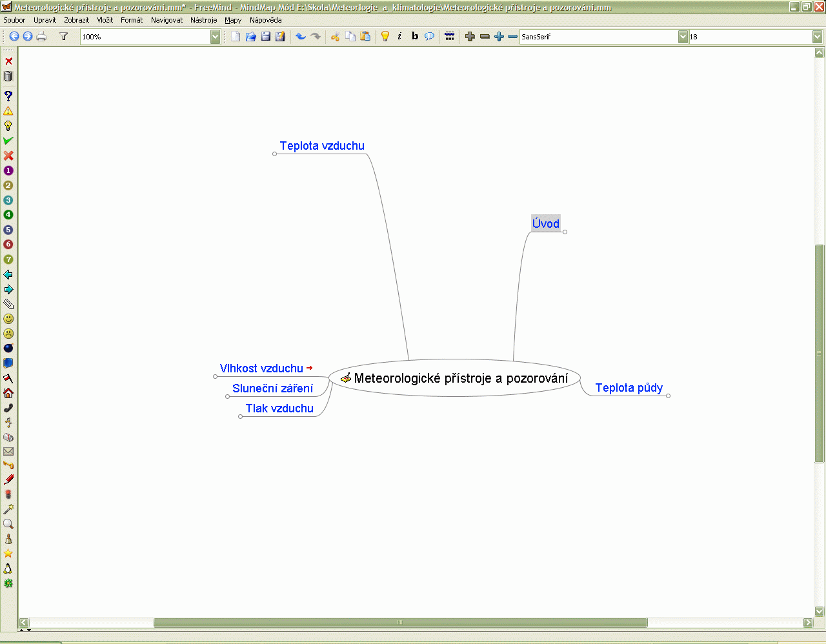Open the font size dropdown arrow
Image resolution: width=826 pixels, height=644 pixels.
[818, 37]
